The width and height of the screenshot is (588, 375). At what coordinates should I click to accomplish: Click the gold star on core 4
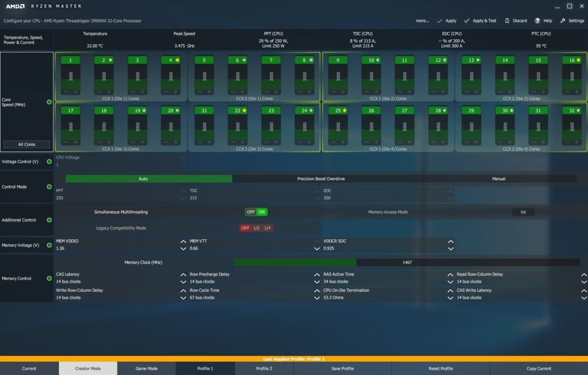pos(177,60)
